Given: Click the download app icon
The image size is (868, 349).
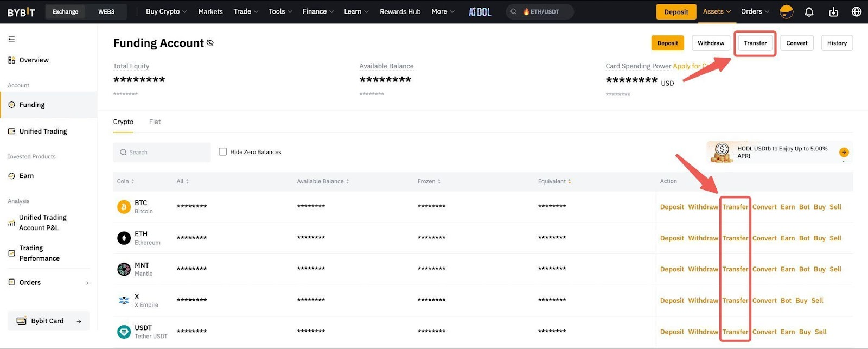Looking at the screenshot, I should (833, 12).
